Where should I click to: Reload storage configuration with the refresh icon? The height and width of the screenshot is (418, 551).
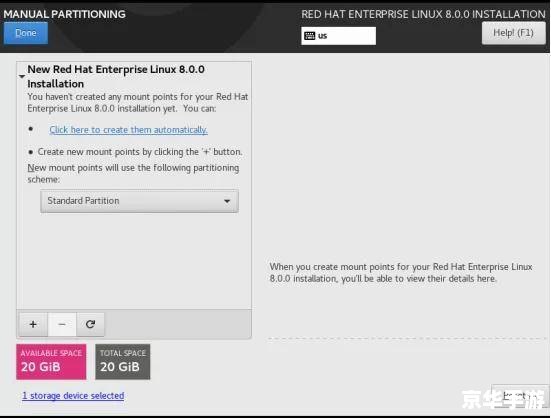pos(90,324)
